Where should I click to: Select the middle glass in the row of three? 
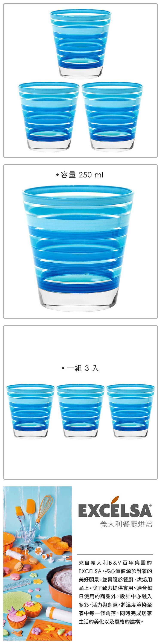[80, 412]
